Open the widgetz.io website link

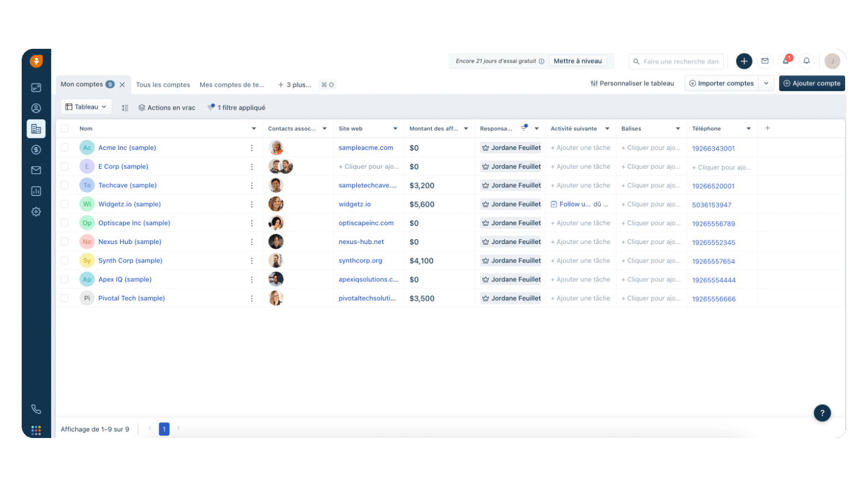(x=354, y=204)
